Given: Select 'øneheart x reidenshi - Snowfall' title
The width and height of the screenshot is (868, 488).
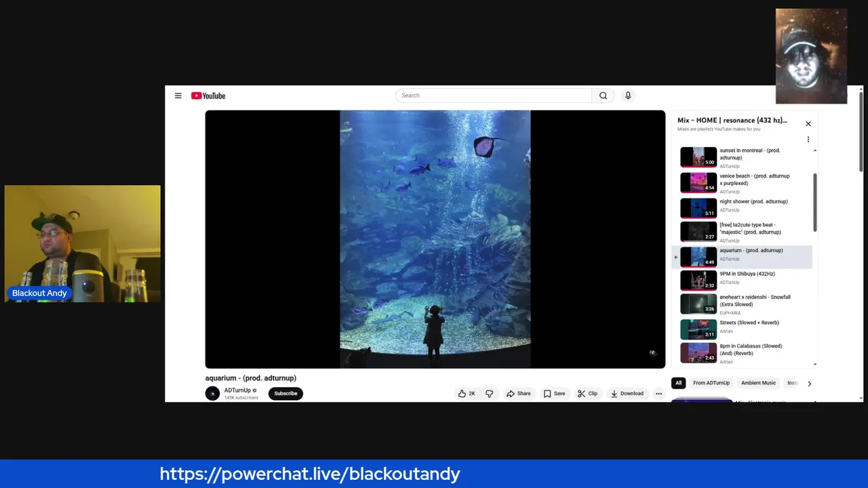Looking at the screenshot, I should pos(755,300).
